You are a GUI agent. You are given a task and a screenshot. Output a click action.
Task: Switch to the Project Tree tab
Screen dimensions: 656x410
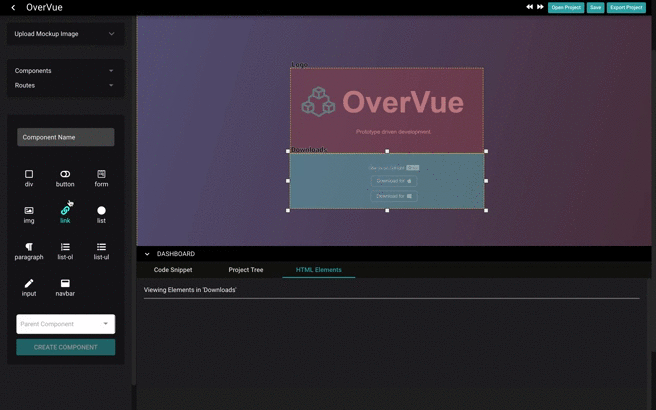coord(246,270)
